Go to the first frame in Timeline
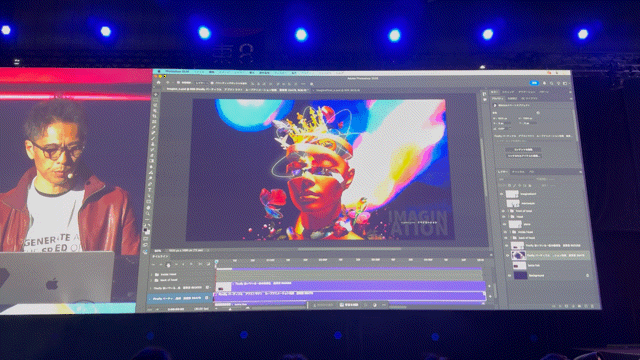Viewport: 640px width, 360px height. point(153,264)
